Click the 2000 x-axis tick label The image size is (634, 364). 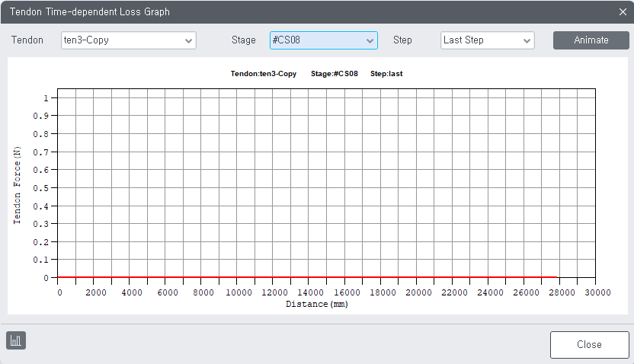(x=96, y=292)
